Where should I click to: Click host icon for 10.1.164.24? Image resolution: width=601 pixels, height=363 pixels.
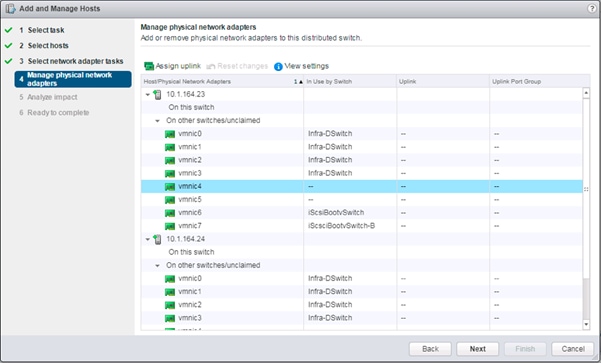[x=157, y=240]
